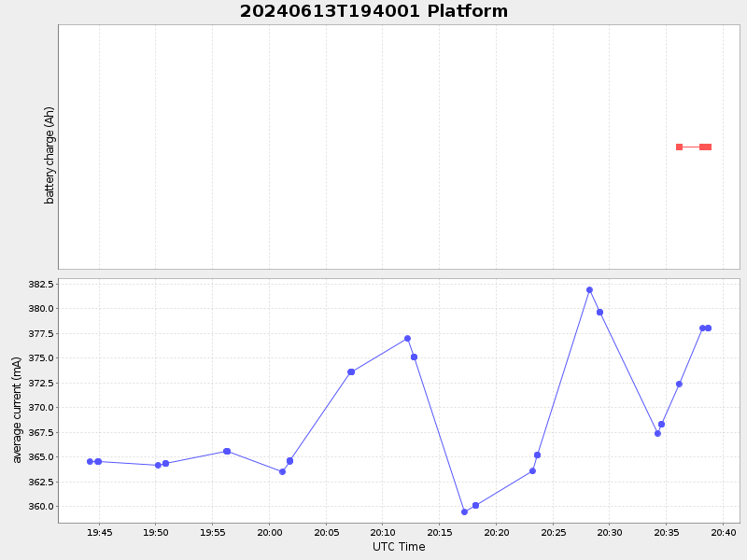Select the 375.0 point just after 20:10 peak

tap(414, 357)
